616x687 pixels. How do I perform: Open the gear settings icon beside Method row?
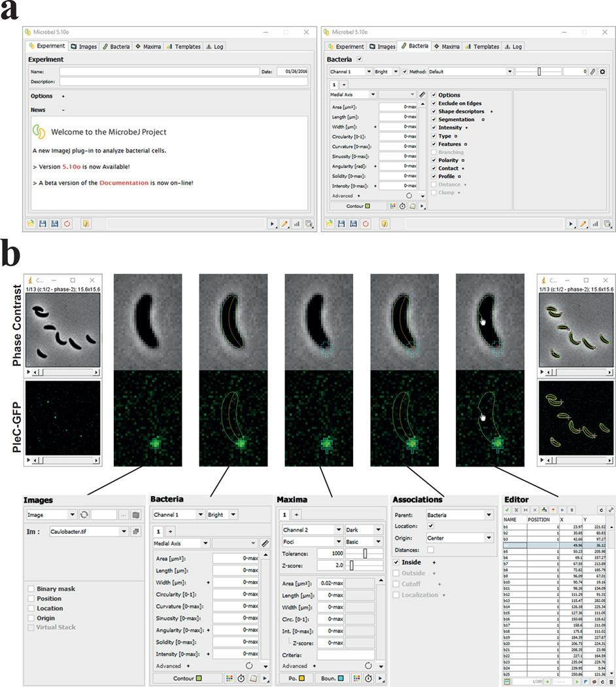pyautogui.click(x=602, y=71)
